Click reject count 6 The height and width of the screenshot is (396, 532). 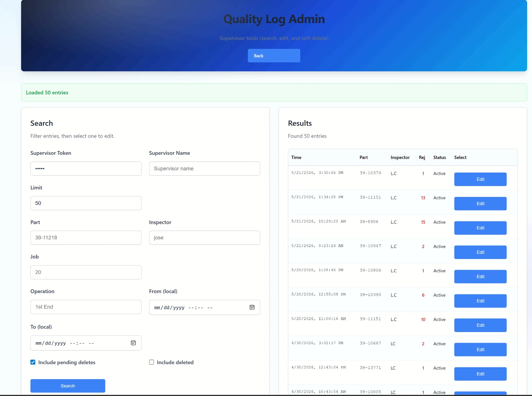[x=423, y=295]
